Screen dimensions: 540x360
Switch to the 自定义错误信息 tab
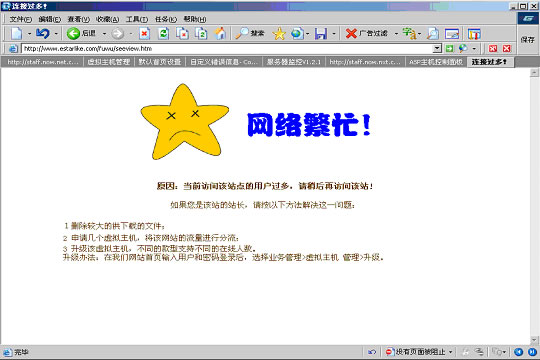(x=224, y=62)
